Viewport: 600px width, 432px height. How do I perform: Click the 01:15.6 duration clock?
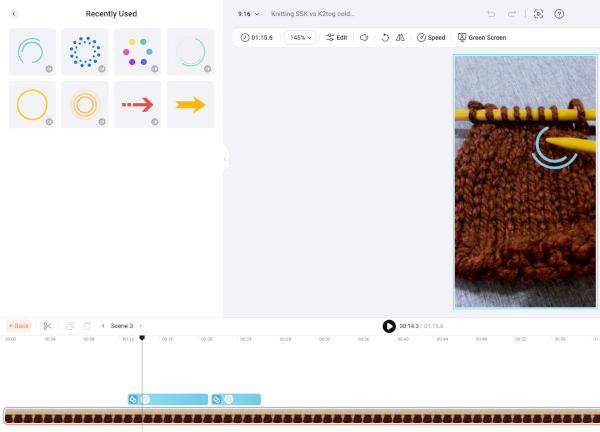pos(256,37)
